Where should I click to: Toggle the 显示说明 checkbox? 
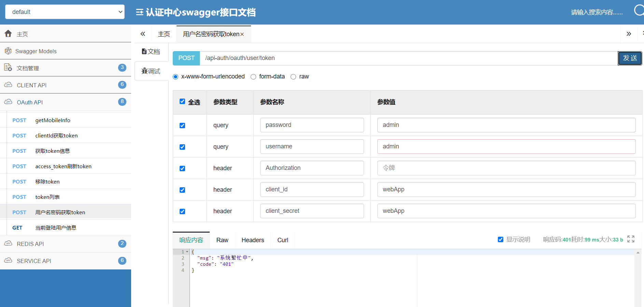coord(501,239)
